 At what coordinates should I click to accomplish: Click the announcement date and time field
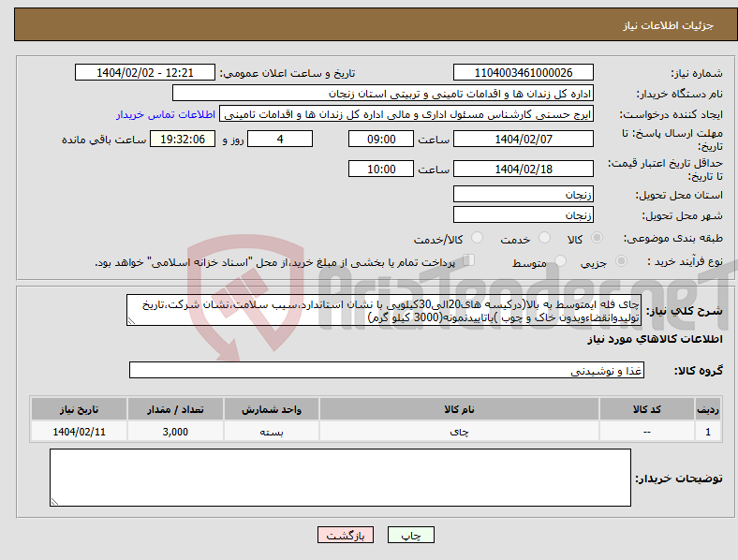(x=145, y=72)
